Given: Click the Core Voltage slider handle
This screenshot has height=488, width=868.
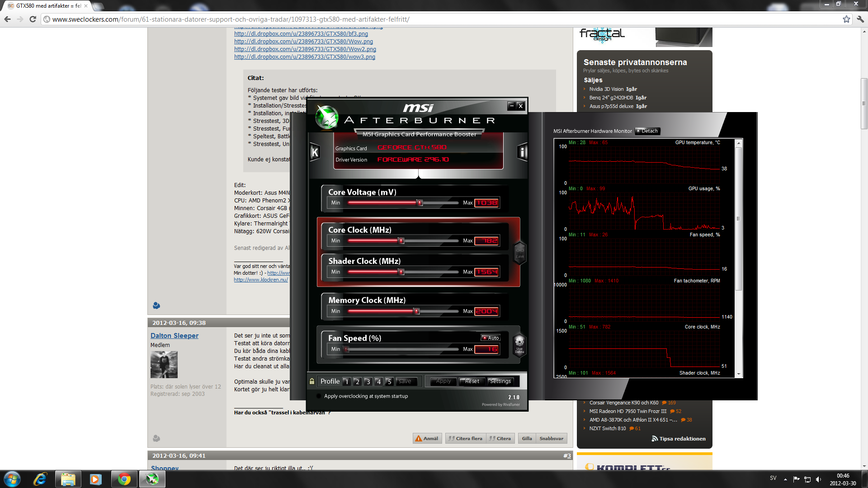Looking at the screenshot, I should point(420,203).
